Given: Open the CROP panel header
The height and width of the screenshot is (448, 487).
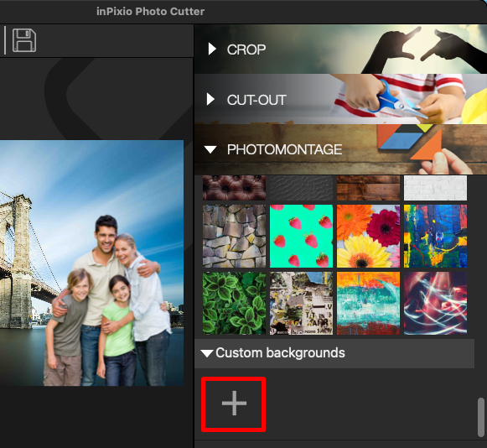Looking at the screenshot, I should tap(340, 49).
